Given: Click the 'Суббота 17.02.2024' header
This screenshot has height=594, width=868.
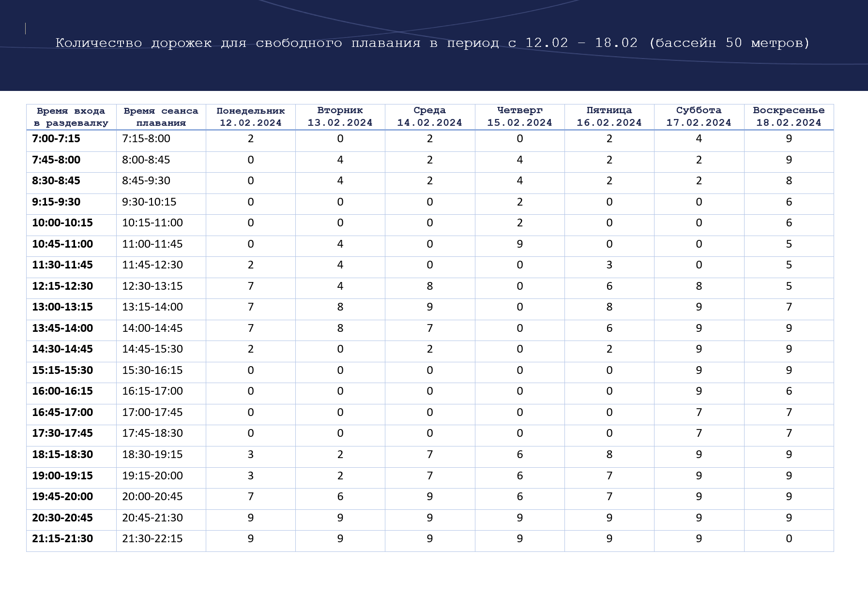Looking at the screenshot, I should (x=699, y=117).
